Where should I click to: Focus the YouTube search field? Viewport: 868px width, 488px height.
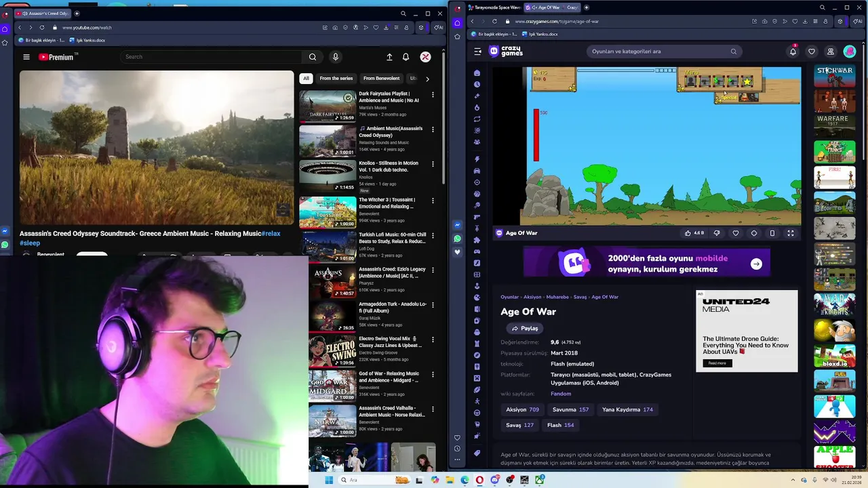pos(212,57)
